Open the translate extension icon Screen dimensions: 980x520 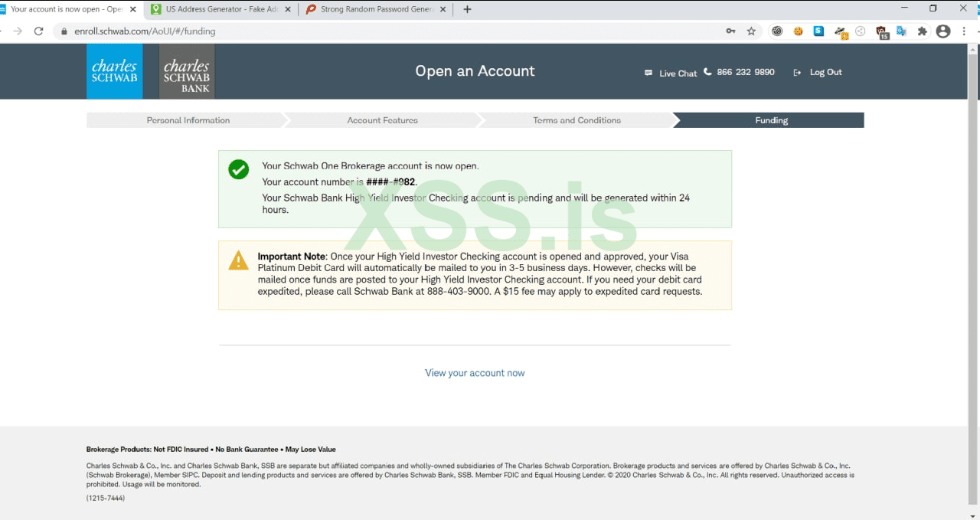pyautogui.click(x=902, y=31)
